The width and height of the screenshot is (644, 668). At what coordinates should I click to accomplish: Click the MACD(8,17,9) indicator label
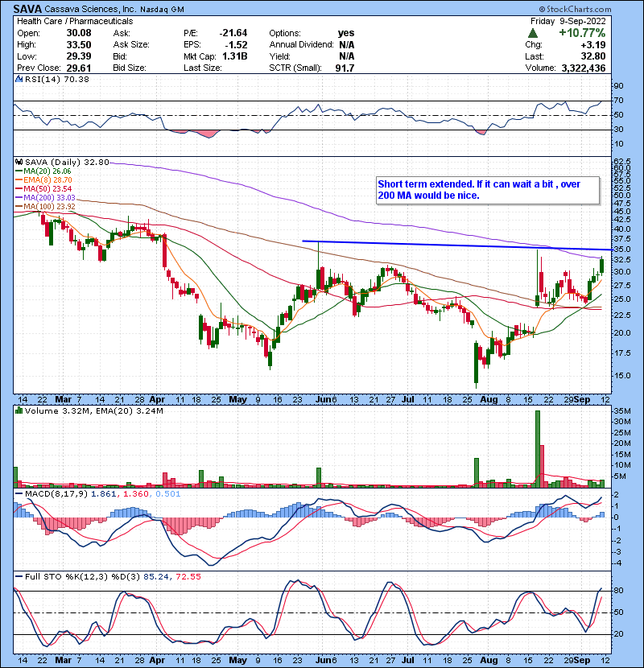[x=56, y=494]
